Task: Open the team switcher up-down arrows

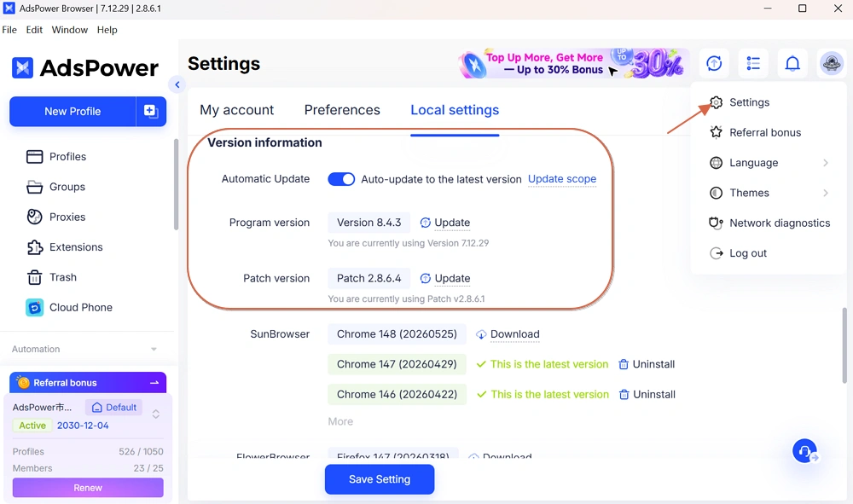Action: pos(155,414)
